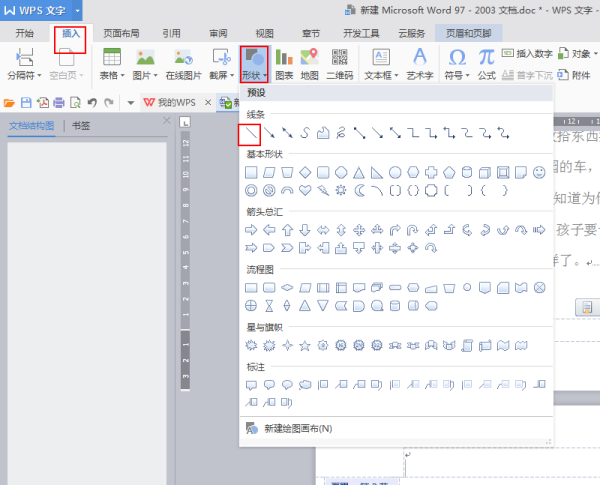Select the four-point star shape
Image resolution: width=600 pixels, height=485 pixels.
click(x=287, y=346)
